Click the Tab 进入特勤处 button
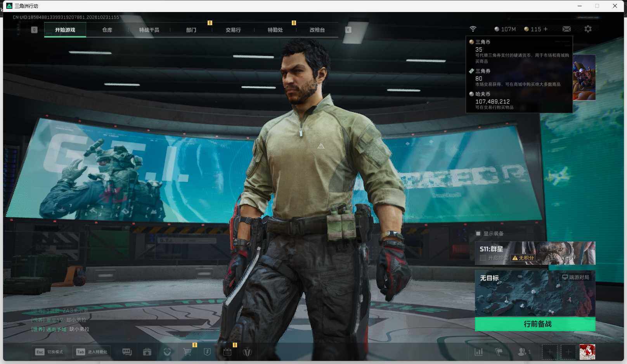 coord(92,352)
